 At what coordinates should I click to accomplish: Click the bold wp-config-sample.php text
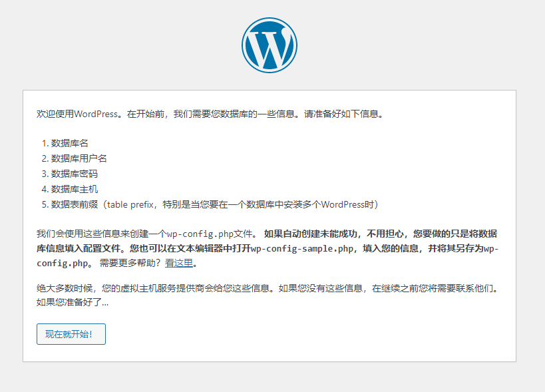click(x=302, y=248)
